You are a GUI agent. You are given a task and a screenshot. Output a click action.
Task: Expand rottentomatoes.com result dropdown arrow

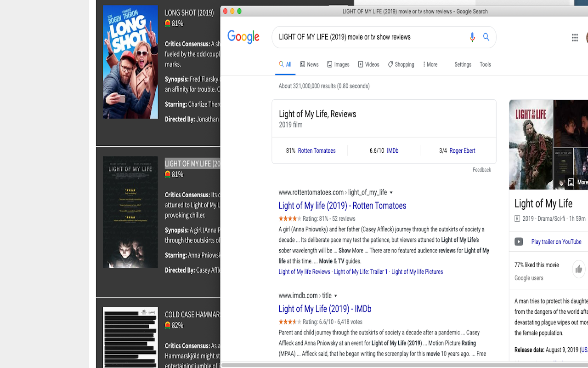(x=391, y=193)
